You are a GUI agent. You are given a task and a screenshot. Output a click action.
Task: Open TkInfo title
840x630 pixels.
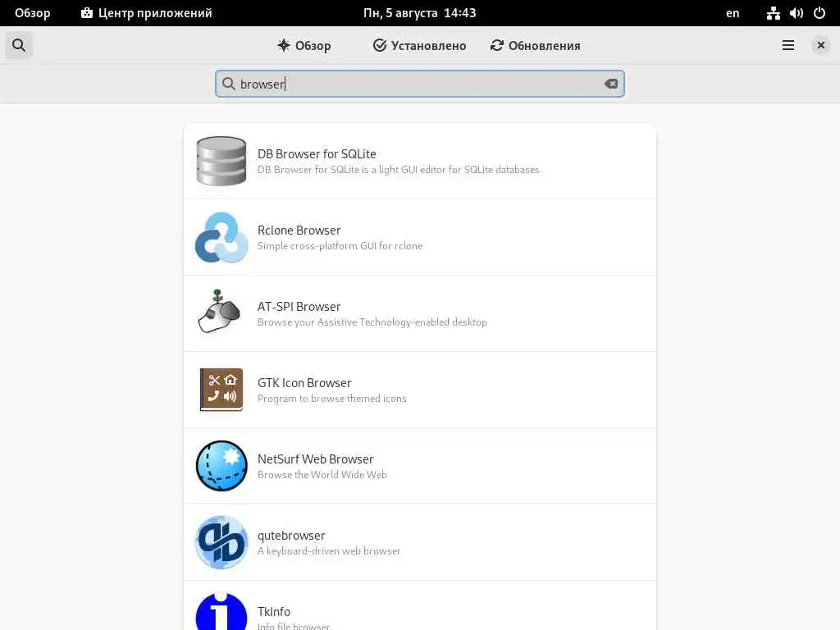[274, 612]
